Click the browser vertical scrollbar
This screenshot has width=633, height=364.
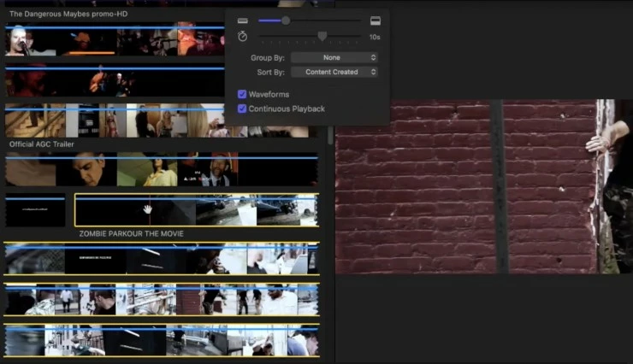330,136
